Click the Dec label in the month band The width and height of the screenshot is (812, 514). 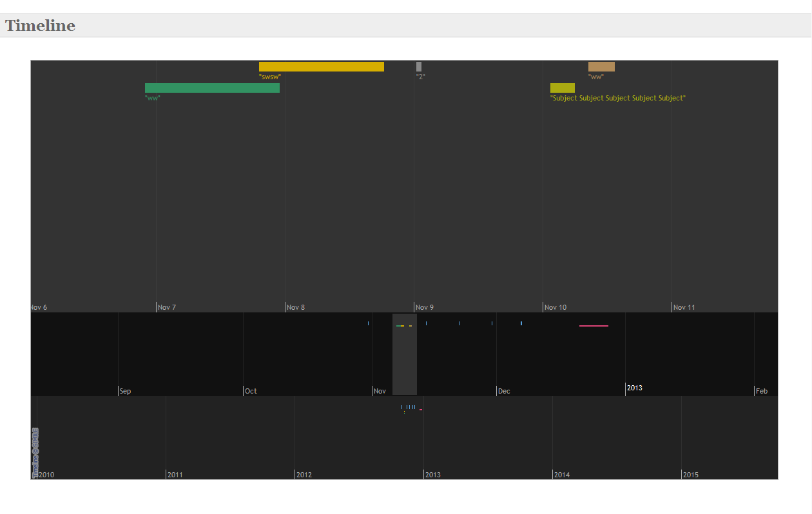[504, 391]
